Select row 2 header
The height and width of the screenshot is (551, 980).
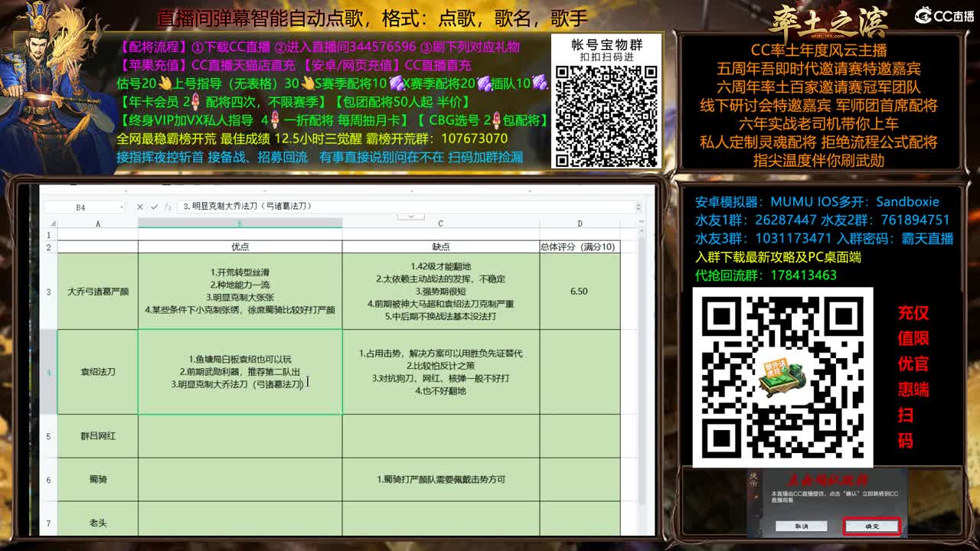[x=48, y=247]
